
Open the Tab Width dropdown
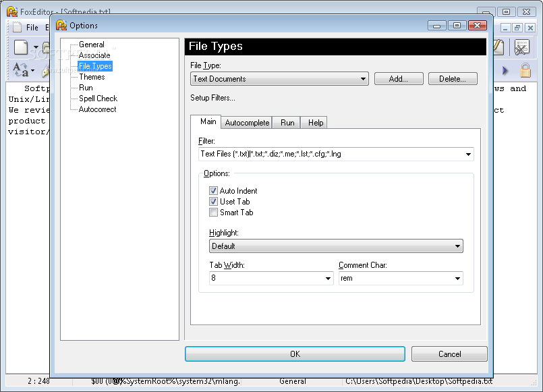tap(271, 278)
